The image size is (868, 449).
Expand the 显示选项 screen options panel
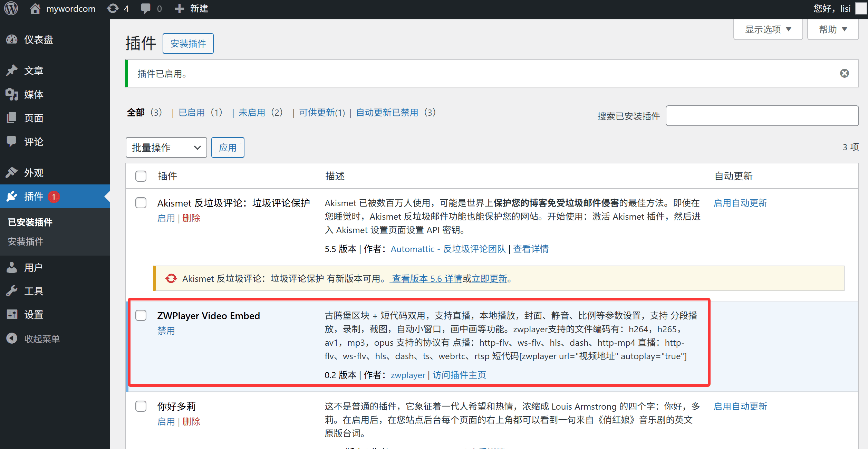click(767, 29)
